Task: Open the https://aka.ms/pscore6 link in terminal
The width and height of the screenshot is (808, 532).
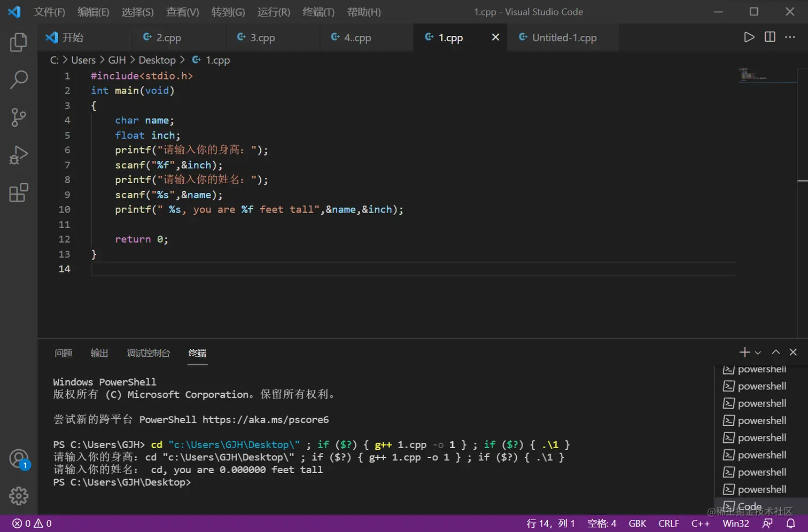Action: point(266,419)
